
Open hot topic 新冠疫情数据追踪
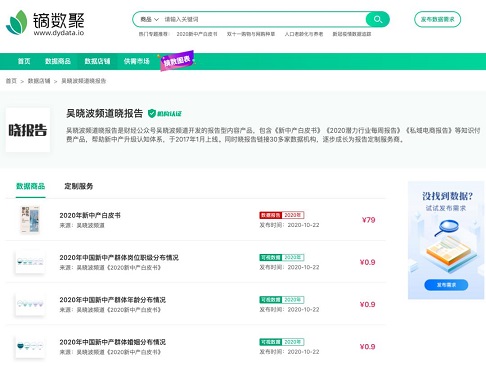click(352, 34)
